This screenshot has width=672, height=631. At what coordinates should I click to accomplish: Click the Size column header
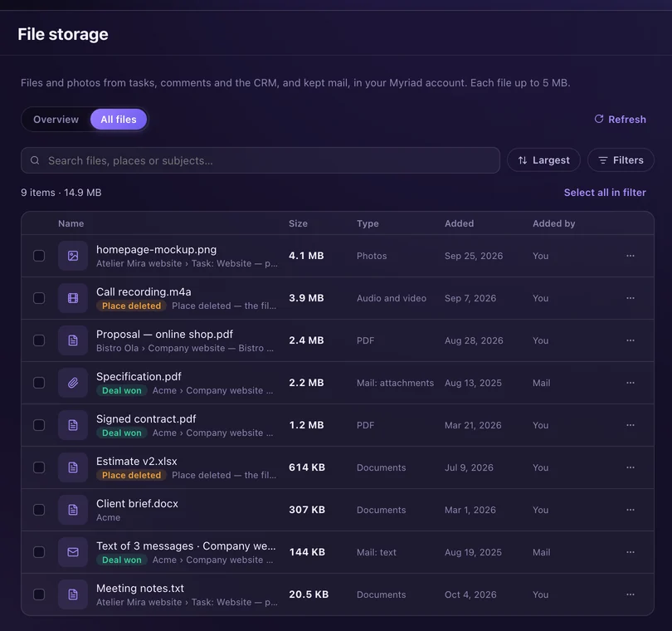298,223
